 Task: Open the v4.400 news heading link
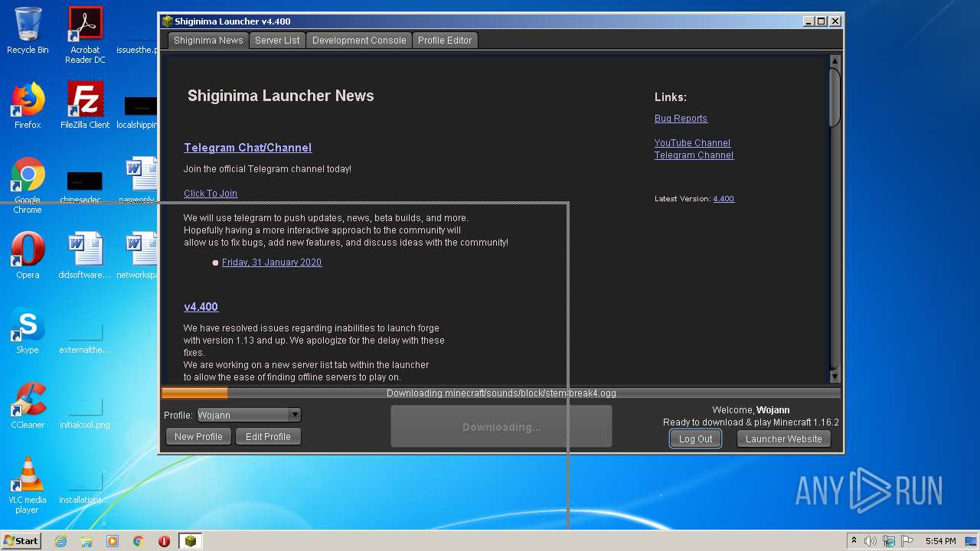pos(201,307)
